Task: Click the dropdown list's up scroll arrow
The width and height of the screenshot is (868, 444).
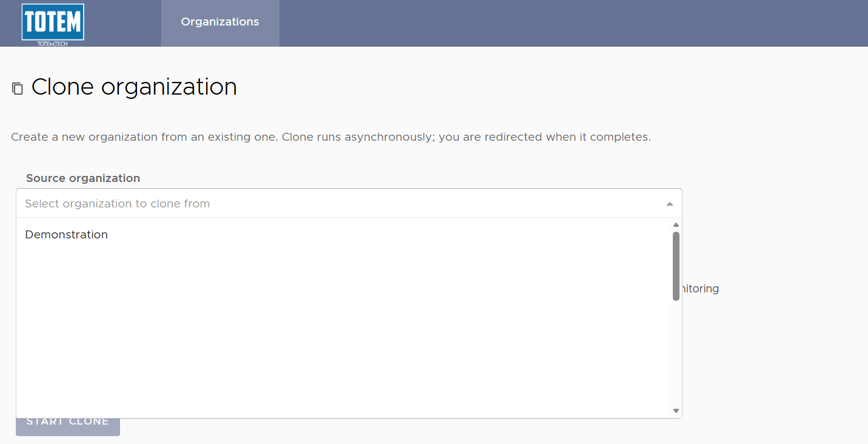Action: 676,224
